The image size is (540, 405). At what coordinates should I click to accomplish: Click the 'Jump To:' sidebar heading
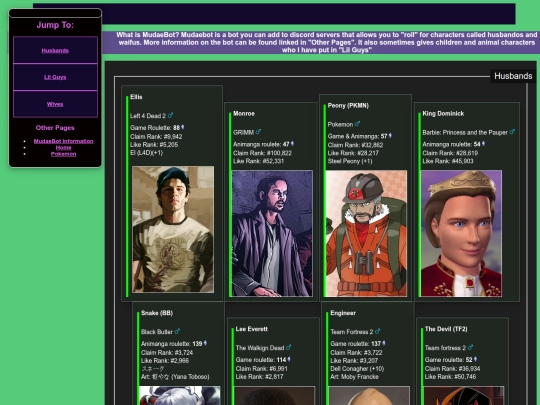tap(55, 25)
